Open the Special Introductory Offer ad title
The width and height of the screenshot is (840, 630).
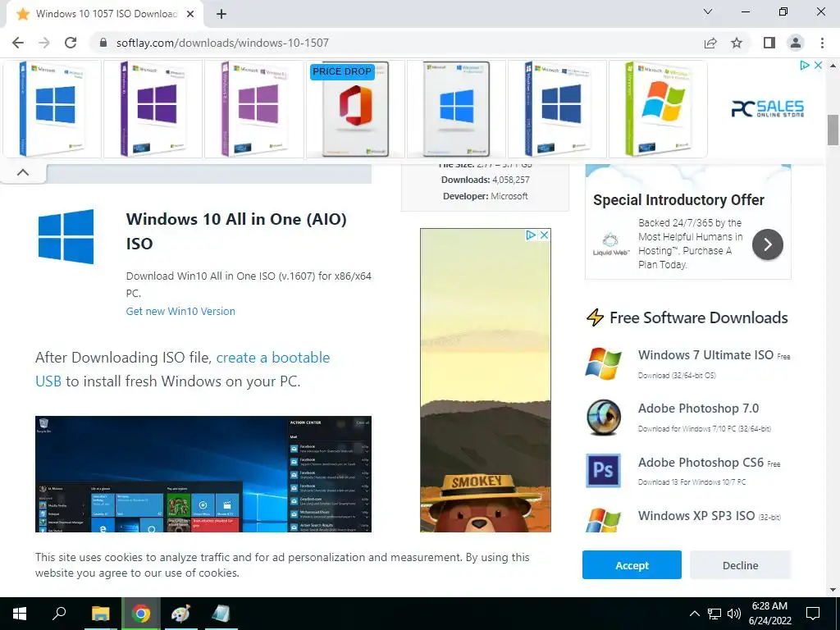678,200
